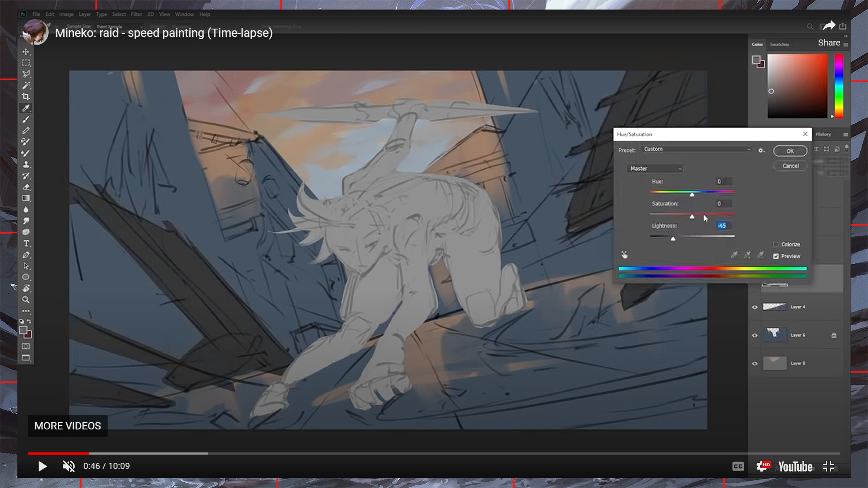Click the add-to-sample eyedropper icon

tap(747, 255)
